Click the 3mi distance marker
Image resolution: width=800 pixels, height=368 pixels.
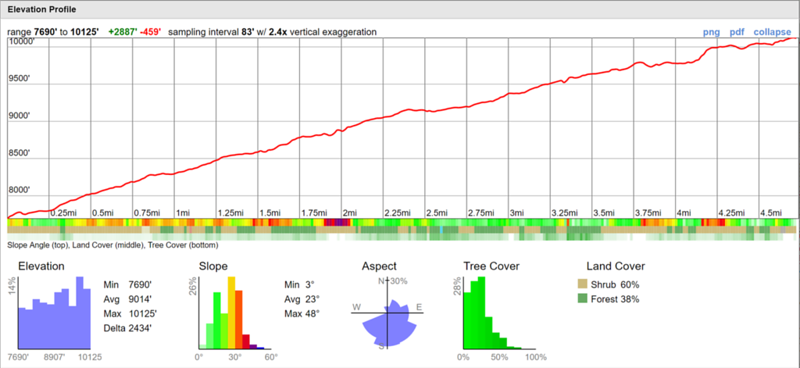tap(517, 212)
